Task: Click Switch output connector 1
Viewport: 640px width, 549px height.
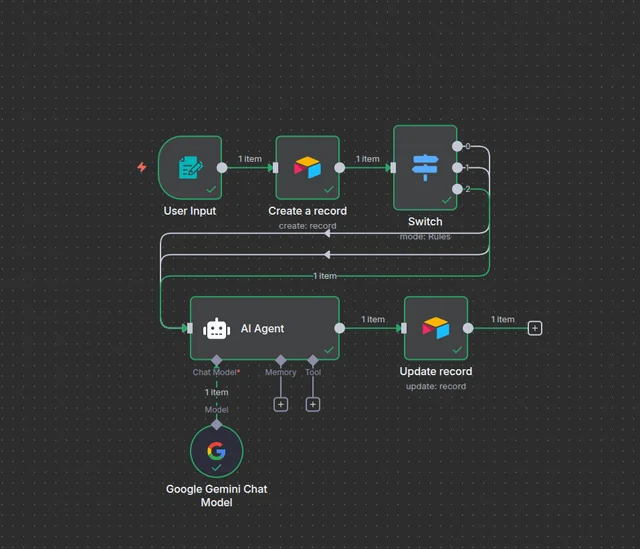Action: click(x=458, y=167)
